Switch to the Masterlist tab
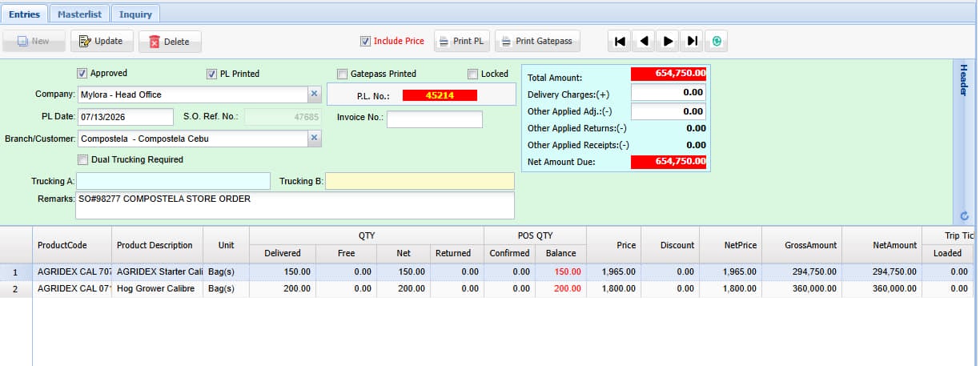The image size is (980, 366). click(x=79, y=14)
